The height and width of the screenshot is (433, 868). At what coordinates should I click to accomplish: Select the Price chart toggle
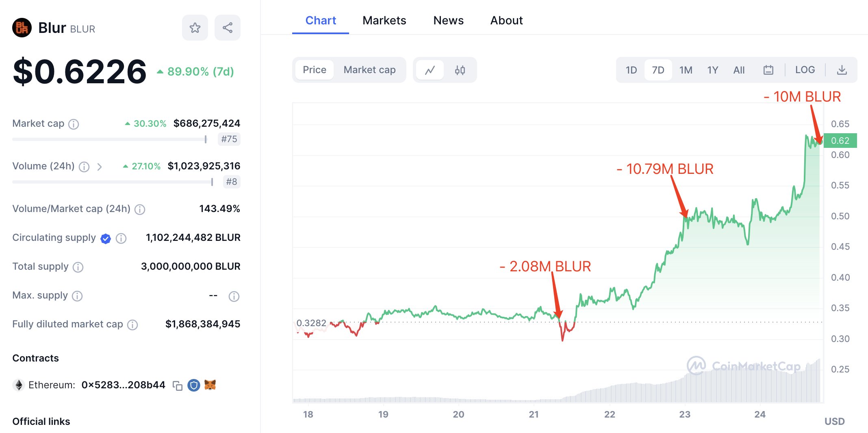click(314, 70)
